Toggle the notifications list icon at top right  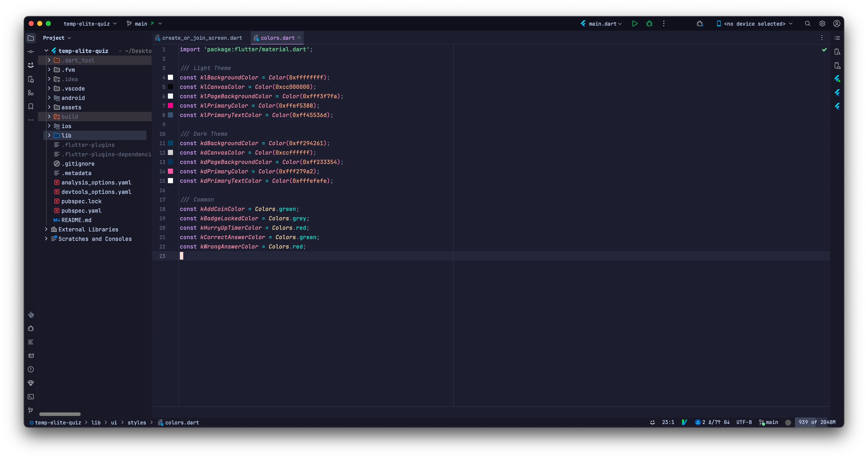point(837,38)
